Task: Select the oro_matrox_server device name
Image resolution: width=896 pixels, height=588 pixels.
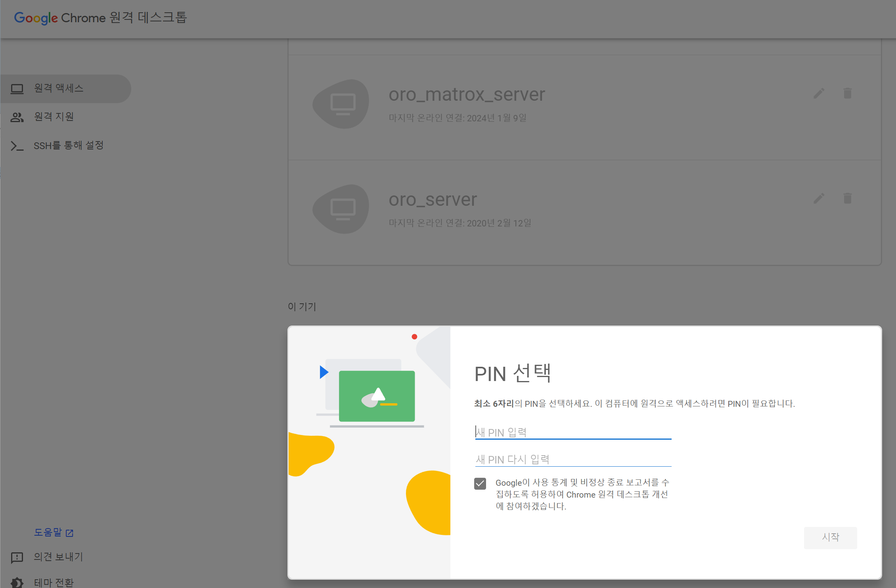Action: point(467,94)
